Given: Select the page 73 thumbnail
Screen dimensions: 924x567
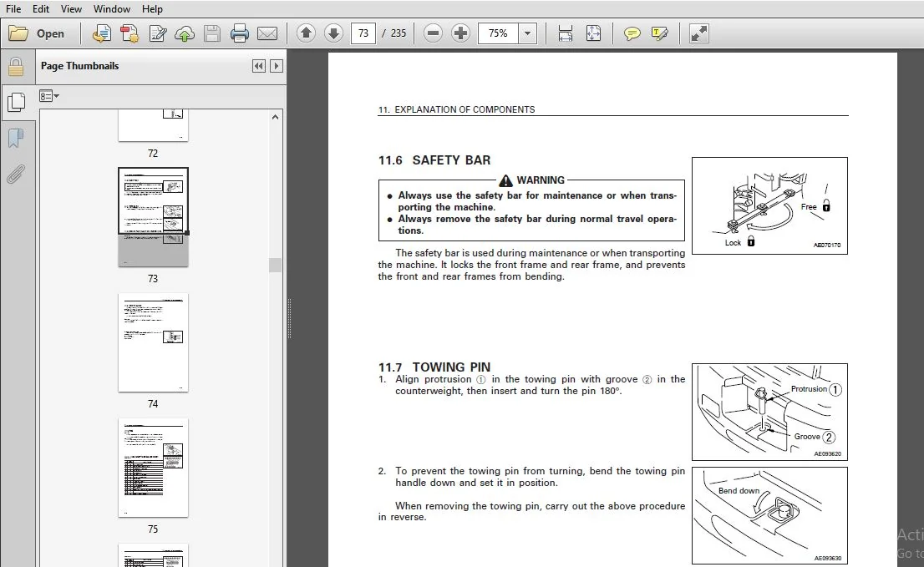Looking at the screenshot, I should pos(153,217).
